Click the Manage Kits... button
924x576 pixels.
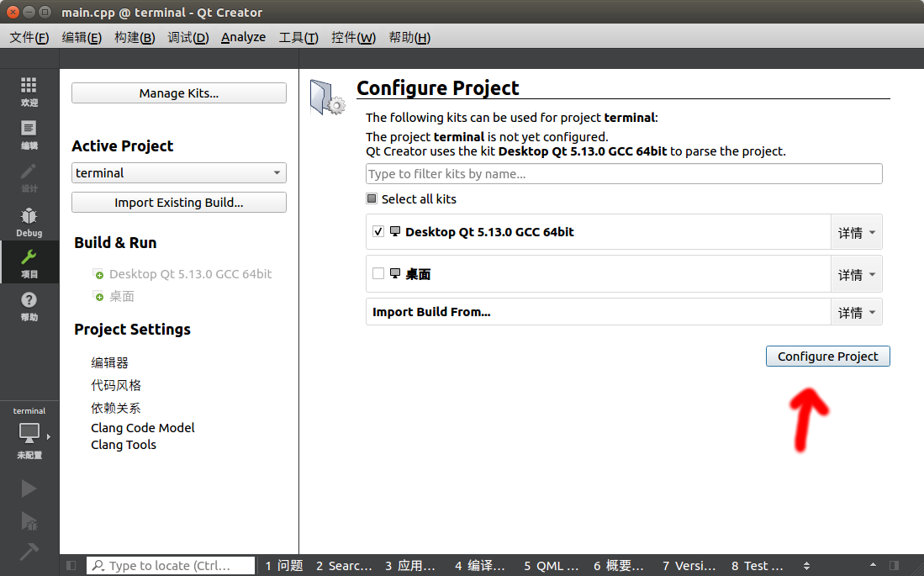coord(179,93)
